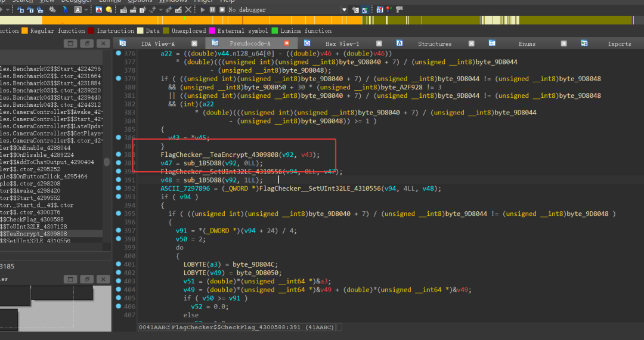Close the Pseudocode-A tab

[x=287, y=43]
